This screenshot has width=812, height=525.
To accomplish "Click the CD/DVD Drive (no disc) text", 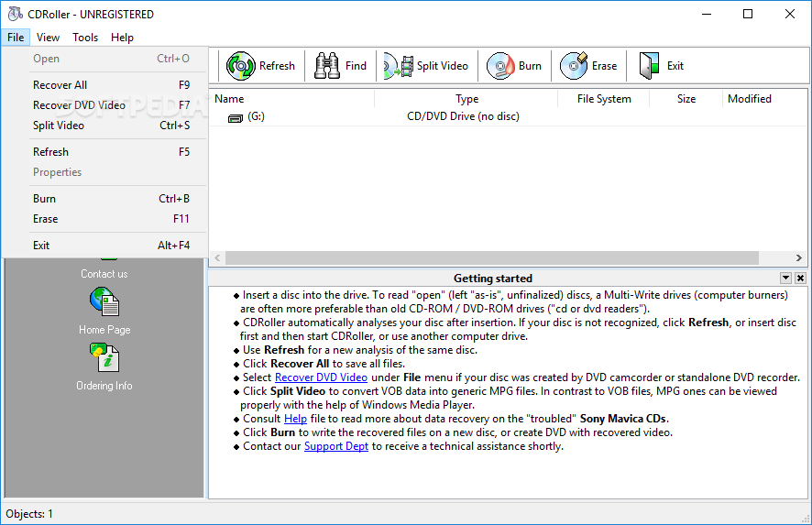I will pos(463,116).
